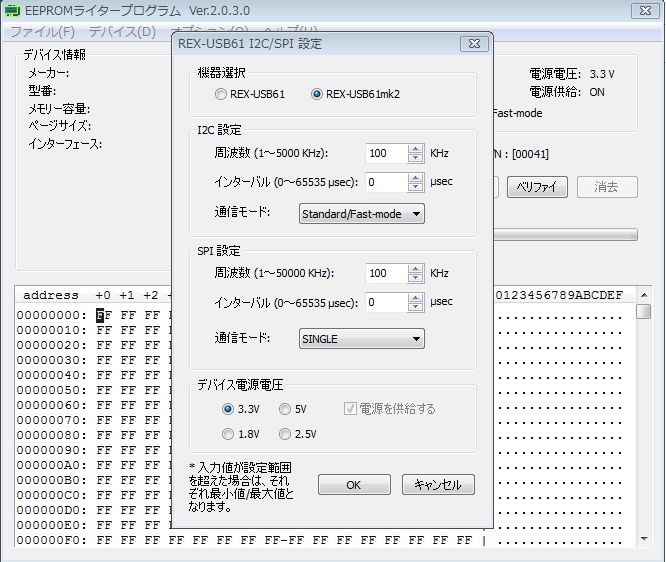The image size is (666, 562).
Task: Open SPI 通信モード SINGLE dropdown
Action: 361,339
